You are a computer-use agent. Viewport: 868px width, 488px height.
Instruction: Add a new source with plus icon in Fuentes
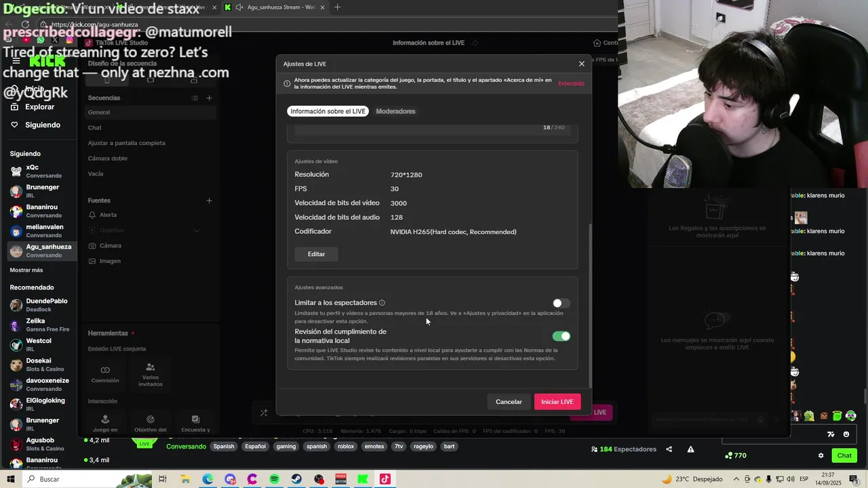(x=209, y=201)
